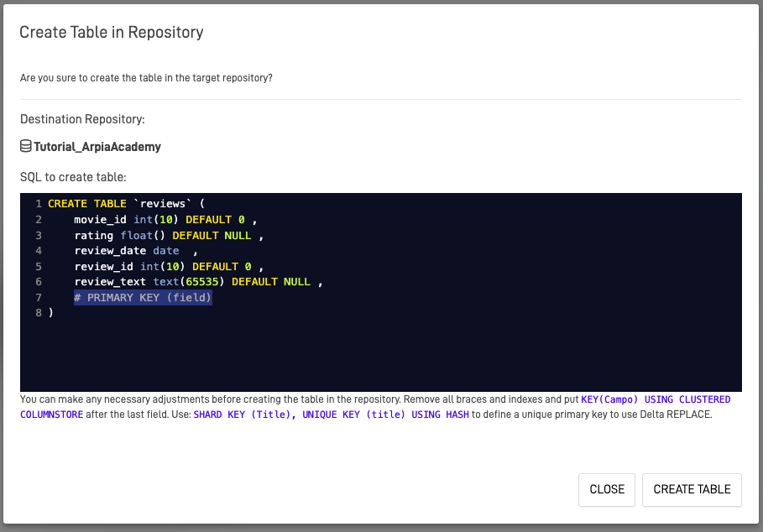Screen dimensions: 763x532
Task: Click the 'movie_id int(10) DEFAULT 0' line
Action: [x=165, y=220]
